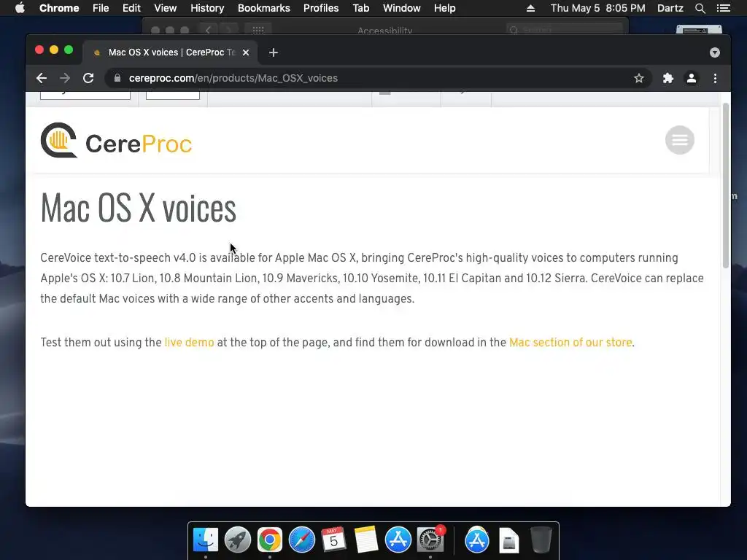Viewport: 747px width, 560px height.
Task: Open Safari from the Dock
Action: pos(302,540)
